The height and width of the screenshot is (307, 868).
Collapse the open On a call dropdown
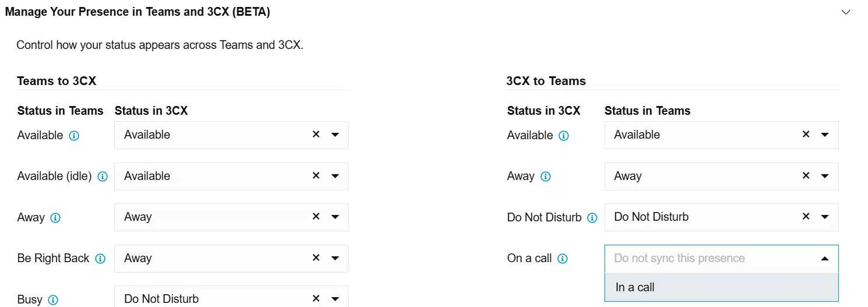pos(825,259)
